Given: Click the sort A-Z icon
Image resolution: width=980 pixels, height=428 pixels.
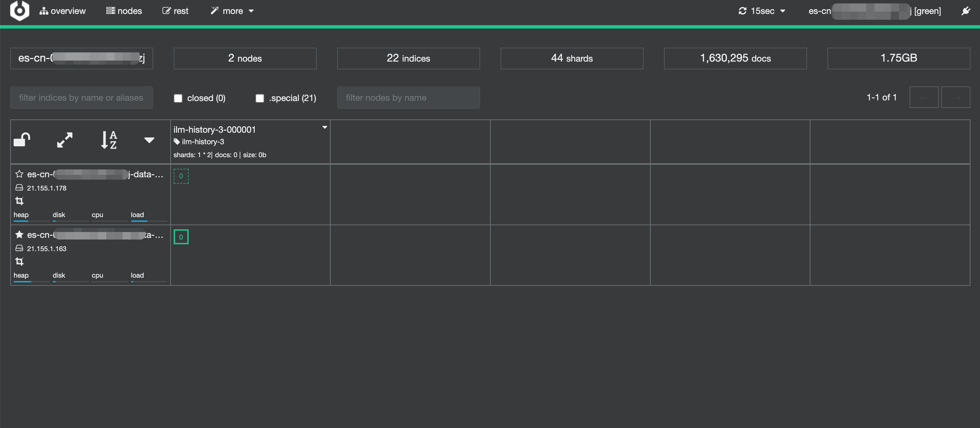Looking at the screenshot, I should click(x=109, y=139).
